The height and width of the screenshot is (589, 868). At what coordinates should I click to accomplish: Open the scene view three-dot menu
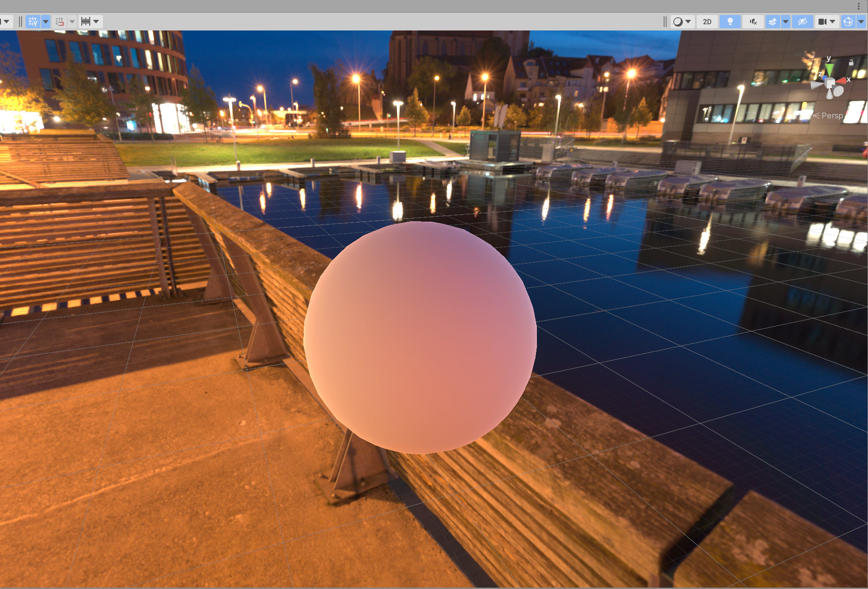pyautogui.click(x=859, y=6)
